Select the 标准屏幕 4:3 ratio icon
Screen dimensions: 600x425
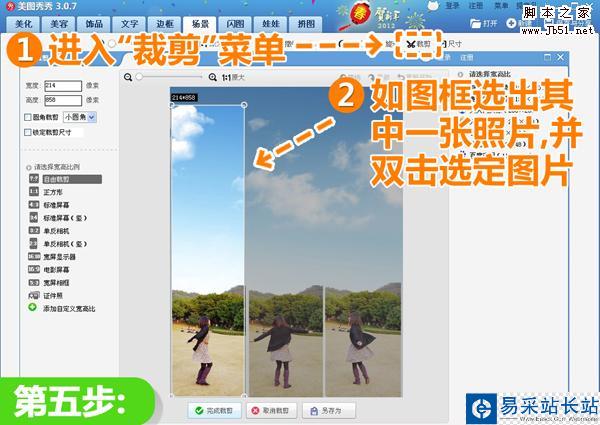(34, 205)
